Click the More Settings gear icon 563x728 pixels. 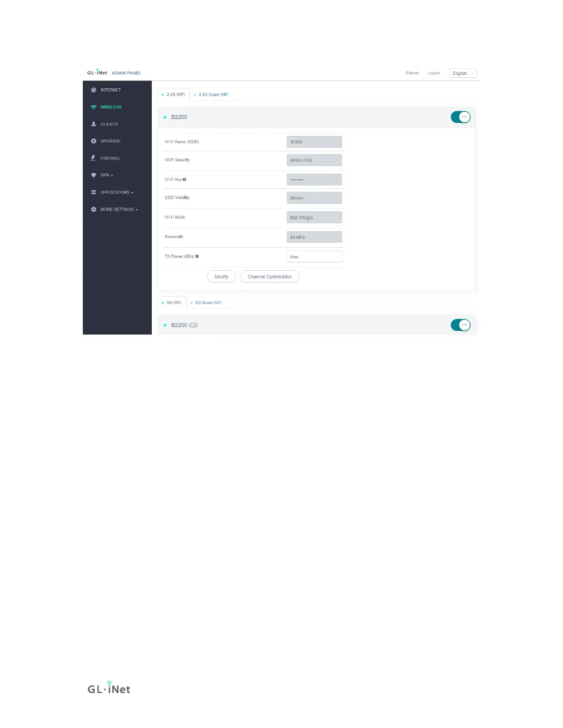tap(94, 210)
